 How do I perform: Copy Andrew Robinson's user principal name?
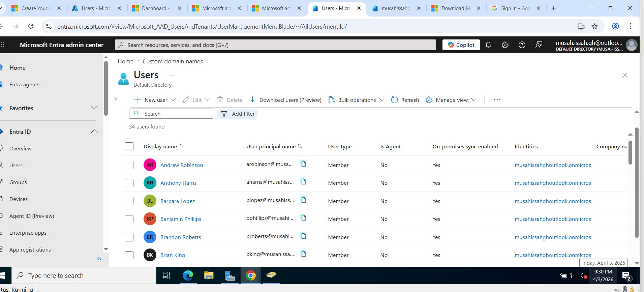(x=303, y=164)
